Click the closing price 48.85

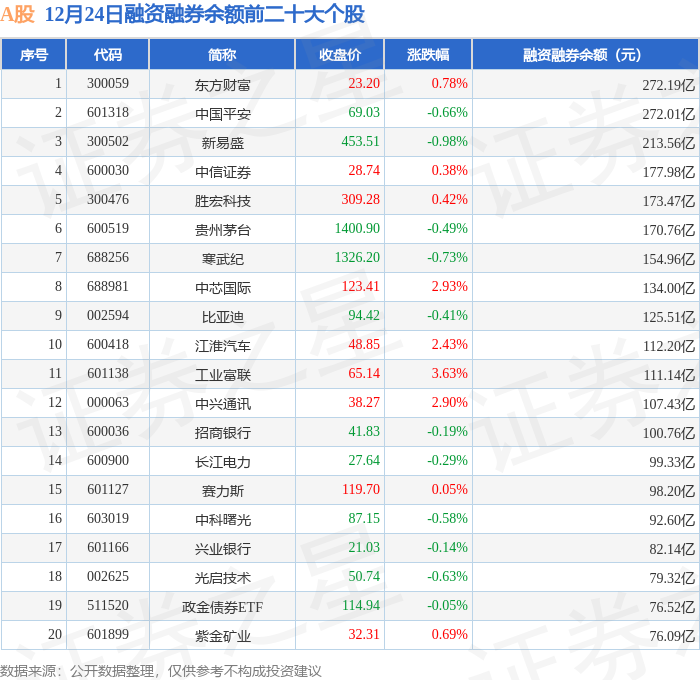[x=364, y=345]
